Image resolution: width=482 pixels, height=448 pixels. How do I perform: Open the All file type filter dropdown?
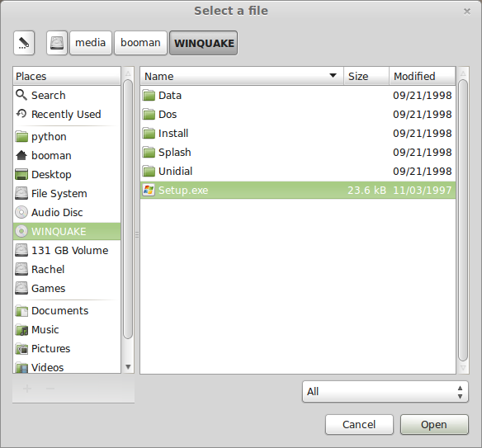pos(385,391)
